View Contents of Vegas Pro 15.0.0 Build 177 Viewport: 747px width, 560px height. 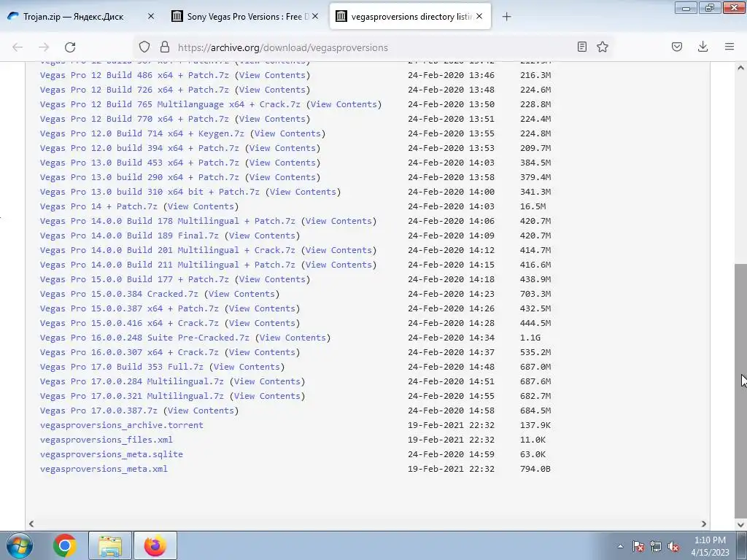[x=272, y=279]
